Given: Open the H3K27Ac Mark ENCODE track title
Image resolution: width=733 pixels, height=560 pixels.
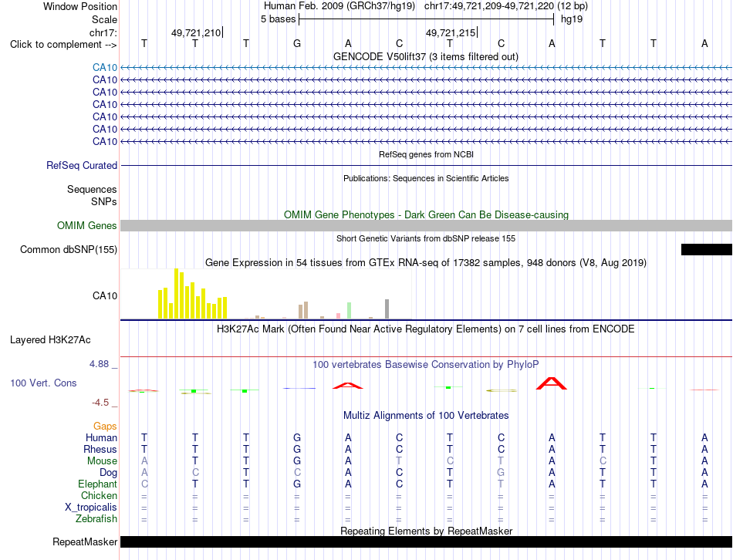Looking at the screenshot, I should (426, 329).
